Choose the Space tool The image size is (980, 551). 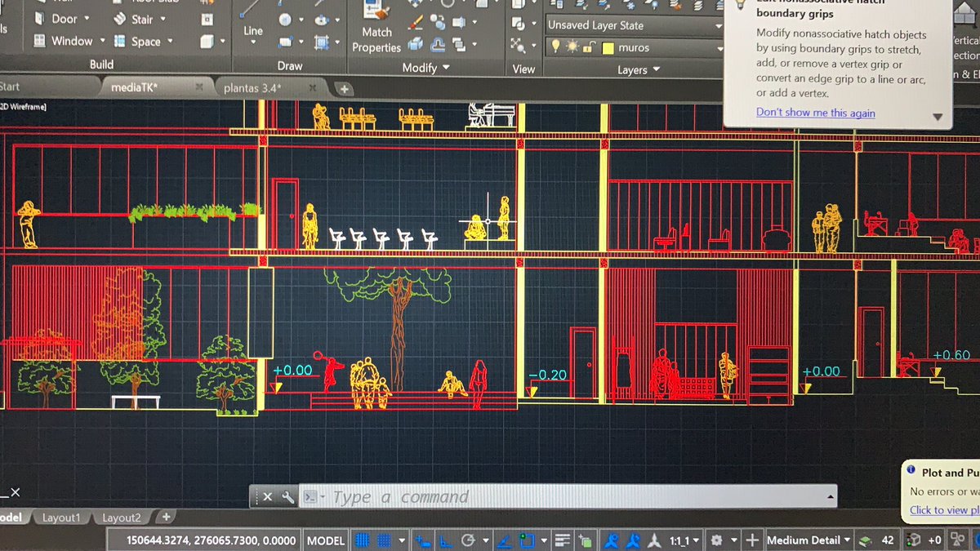tap(142, 41)
